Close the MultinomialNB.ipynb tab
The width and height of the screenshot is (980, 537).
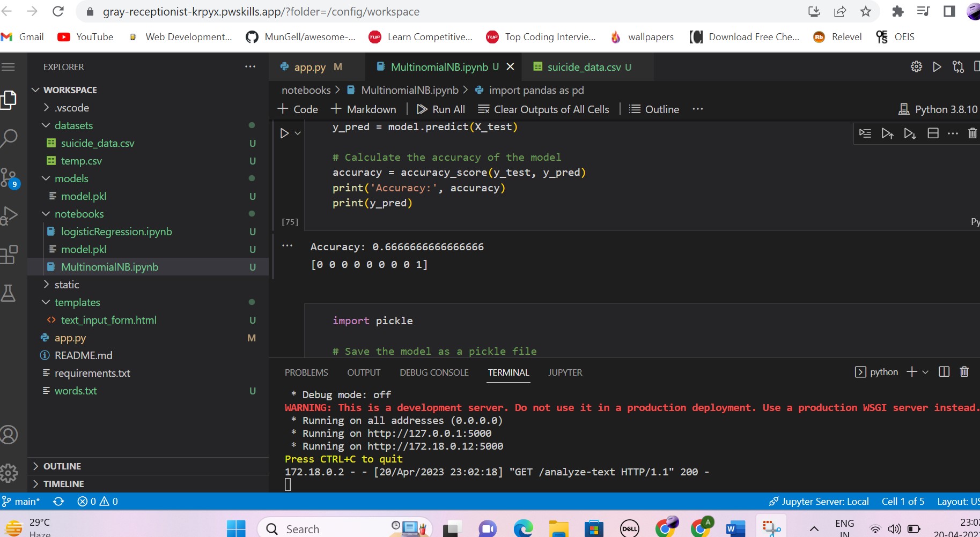510,66
